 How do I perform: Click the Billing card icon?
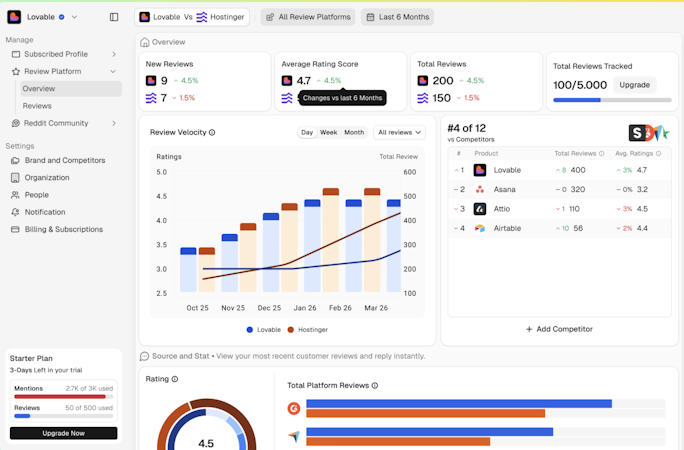15,229
